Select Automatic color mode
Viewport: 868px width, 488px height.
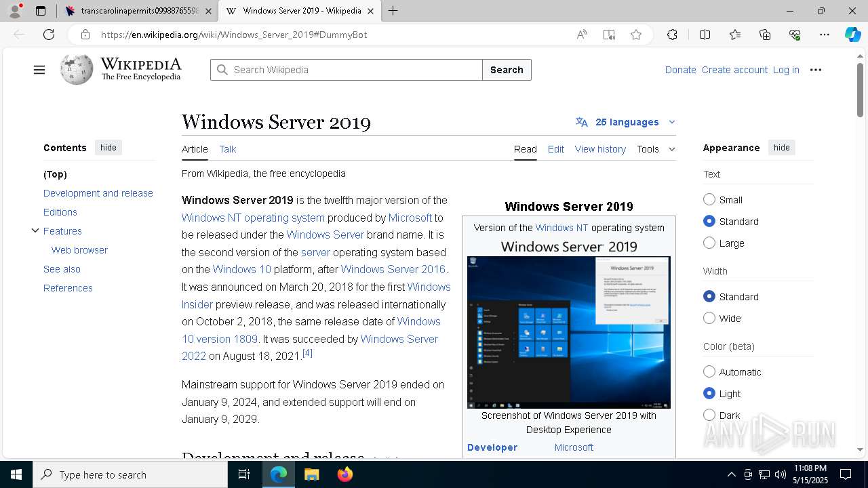coord(709,371)
